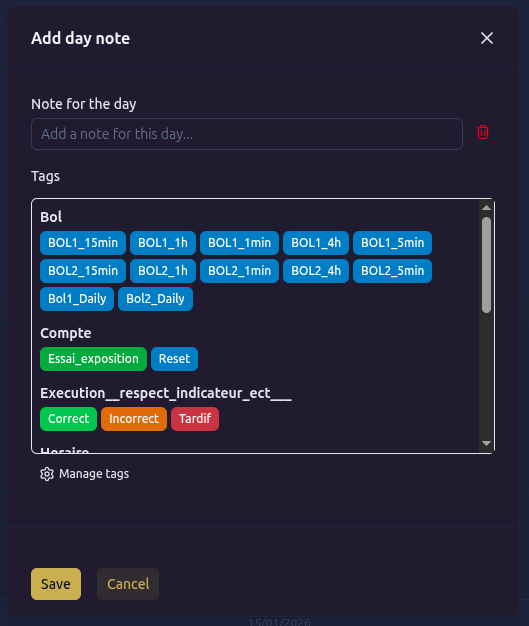This screenshot has width=529, height=626.
Task: Cancel adding the day note
Action: point(128,584)
